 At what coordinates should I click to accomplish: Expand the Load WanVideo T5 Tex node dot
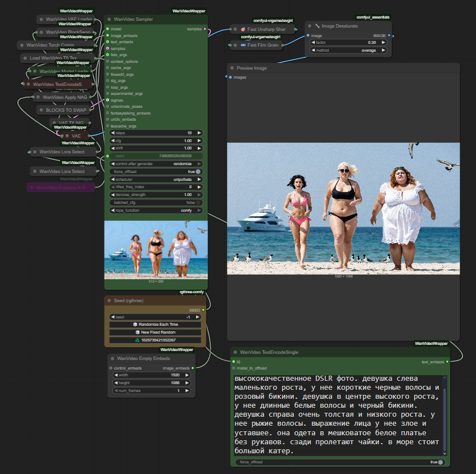(25, 58)
